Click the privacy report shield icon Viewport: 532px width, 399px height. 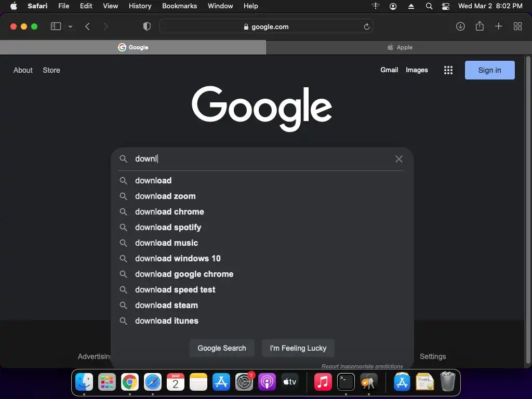(x=147, y=26)
